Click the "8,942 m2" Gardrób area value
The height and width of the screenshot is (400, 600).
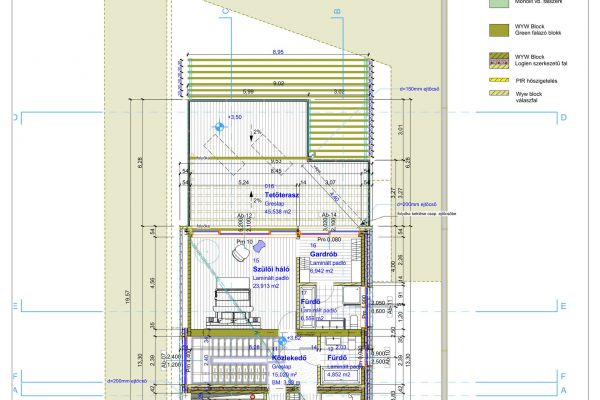tap(321, 271)
